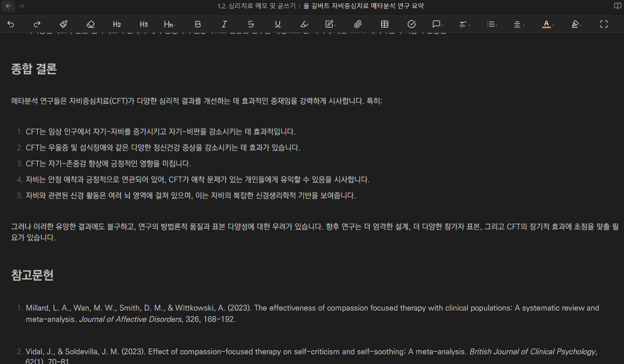This screenshot has width=624, height=364.
Task: Insert a checkbox task item
Action: click(412, 24)
